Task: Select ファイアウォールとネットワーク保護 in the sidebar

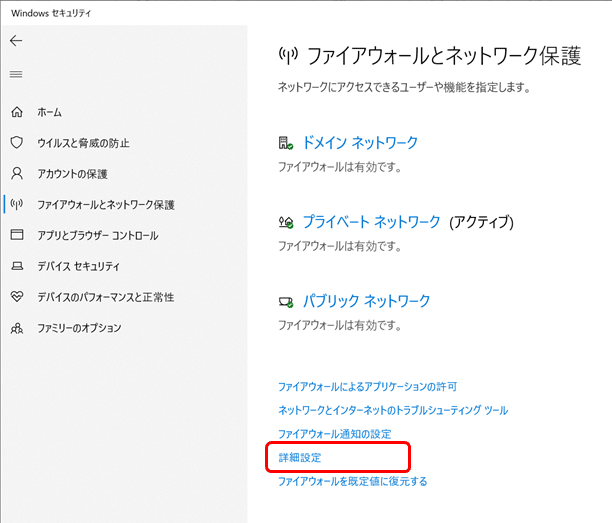Action: tap(106, 205)
